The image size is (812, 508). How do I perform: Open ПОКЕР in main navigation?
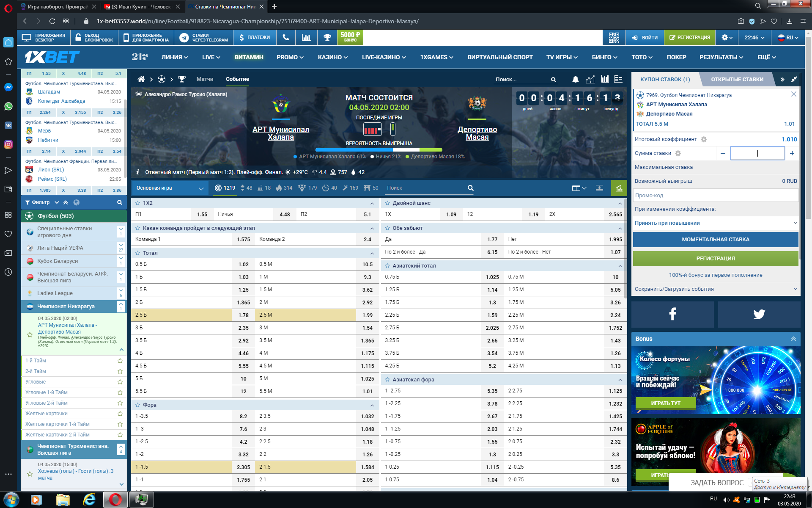(676, 57)
